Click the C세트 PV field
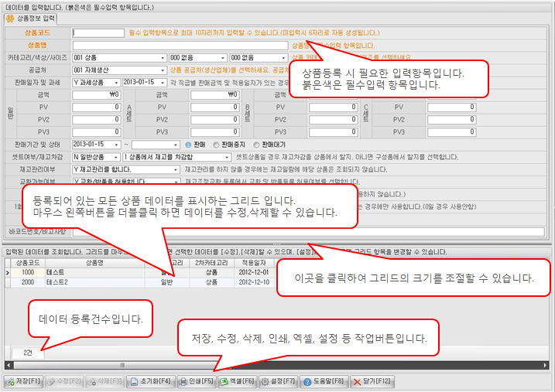This screenshot has height=392, width=555. pyautogui.click(x=451, y=107)
